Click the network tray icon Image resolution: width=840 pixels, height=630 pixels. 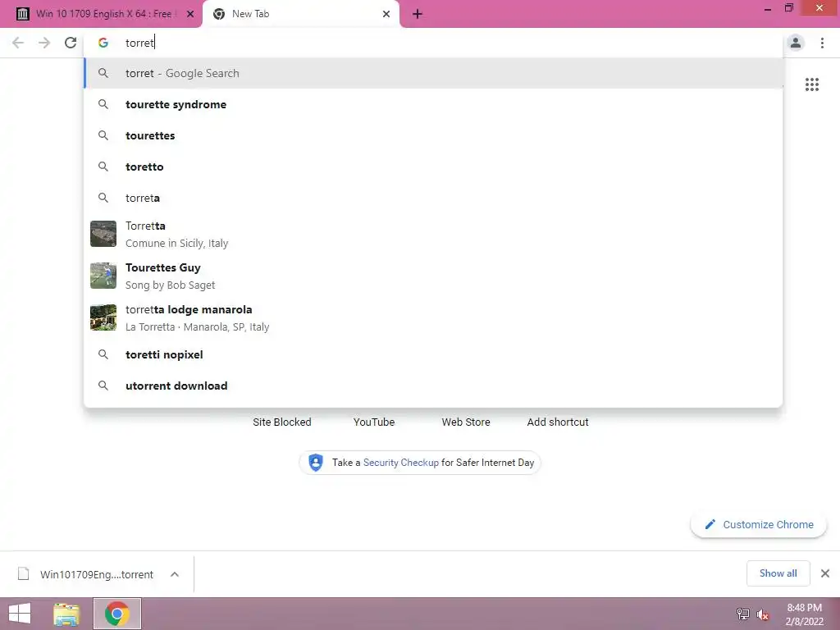coord(743,614)
